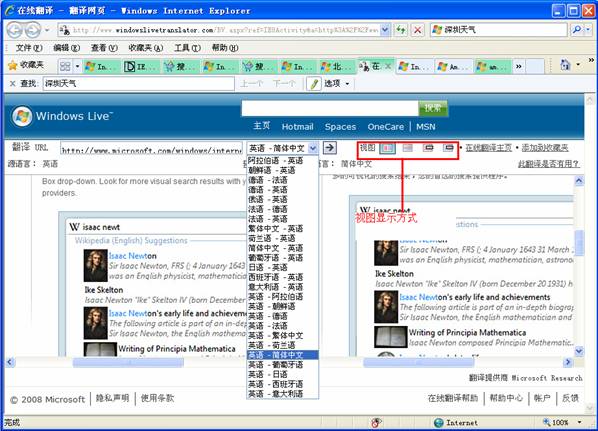
Task: Choose 英语 - 日语 in language list
Action: 282,374
